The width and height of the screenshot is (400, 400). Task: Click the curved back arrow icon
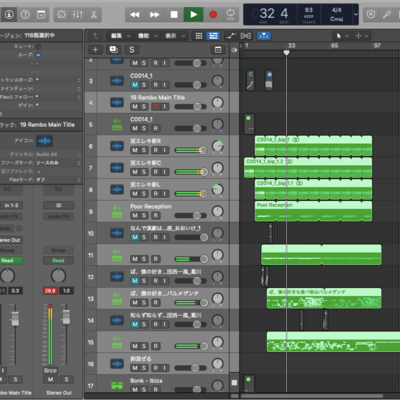96,36
